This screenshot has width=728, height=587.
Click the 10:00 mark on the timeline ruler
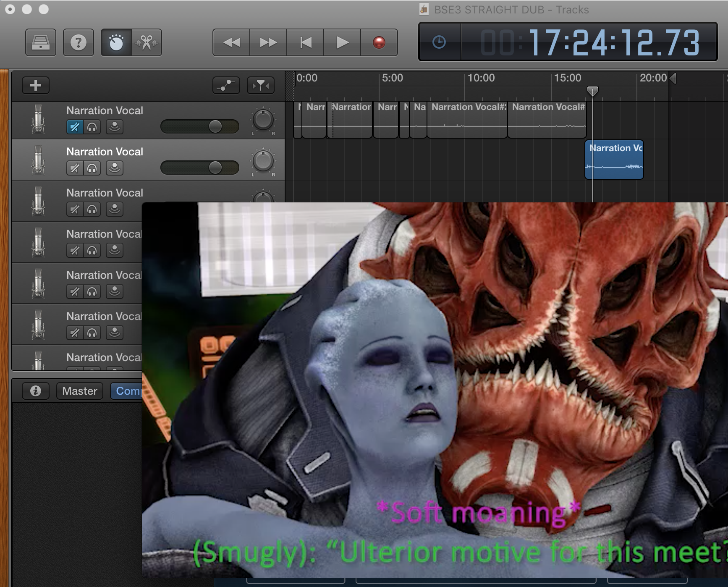point(481,78)
